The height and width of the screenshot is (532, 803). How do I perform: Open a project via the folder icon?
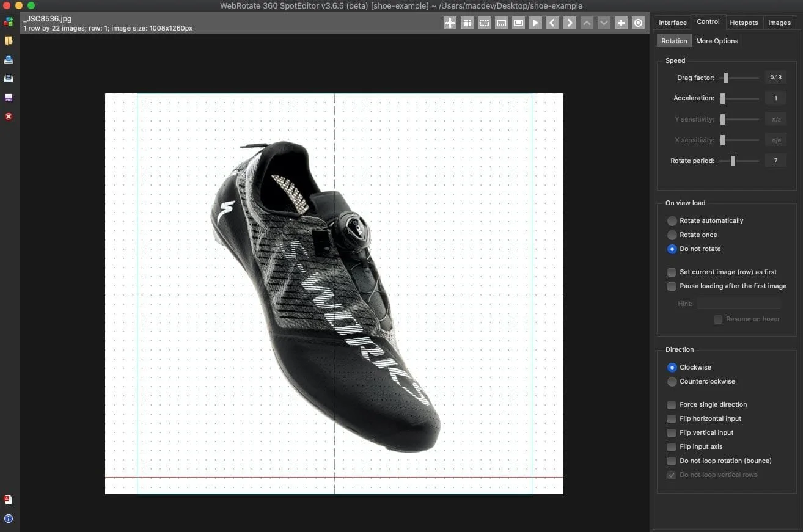pos(8,40)
